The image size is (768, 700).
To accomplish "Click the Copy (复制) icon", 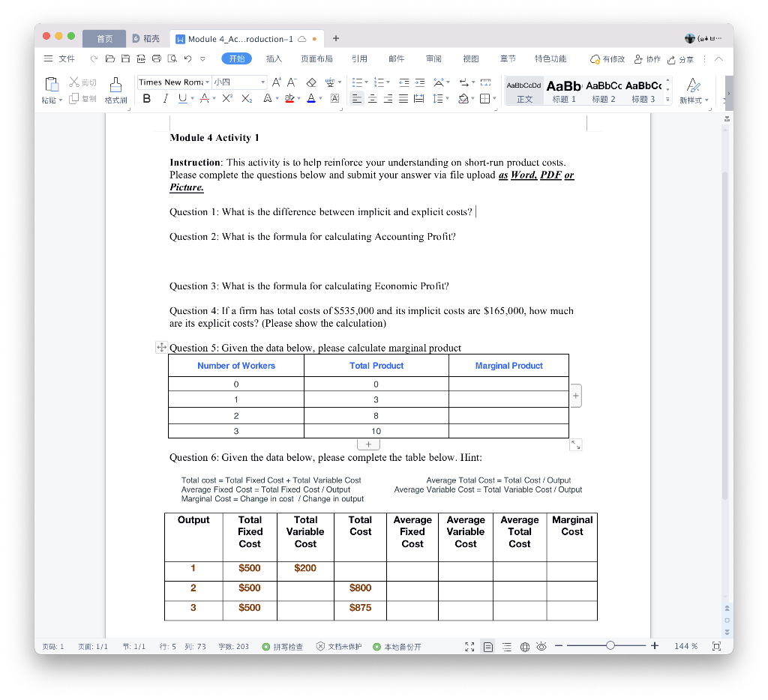I will (x=82, y=99).
